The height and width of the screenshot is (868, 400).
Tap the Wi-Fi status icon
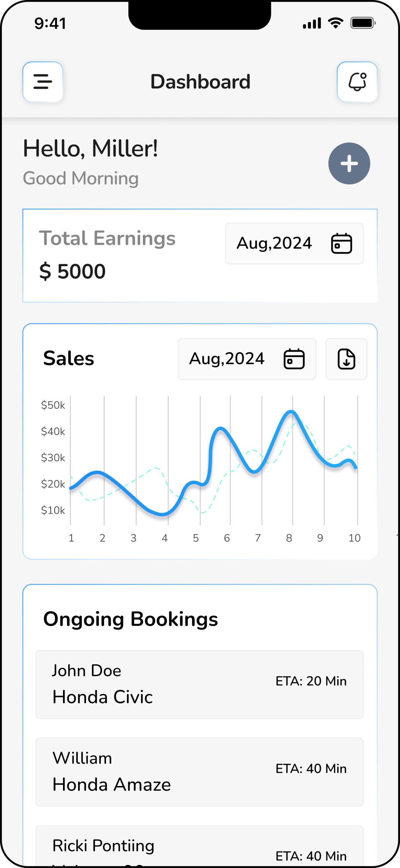pyautogui.click(x=335, y=23)
